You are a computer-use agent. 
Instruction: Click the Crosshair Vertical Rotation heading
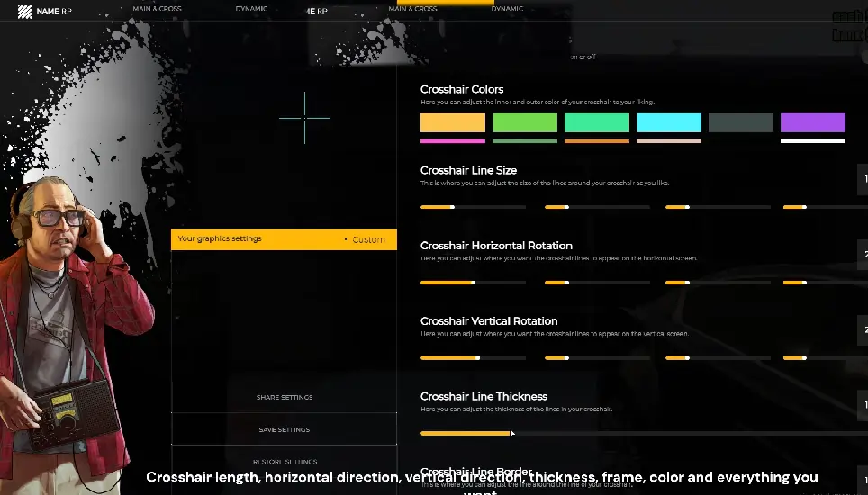click(x=489, y=320)
